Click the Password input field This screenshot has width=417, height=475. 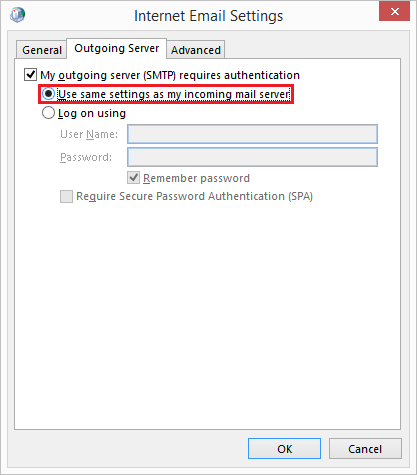pyautogui.click(x=252, y=157)
